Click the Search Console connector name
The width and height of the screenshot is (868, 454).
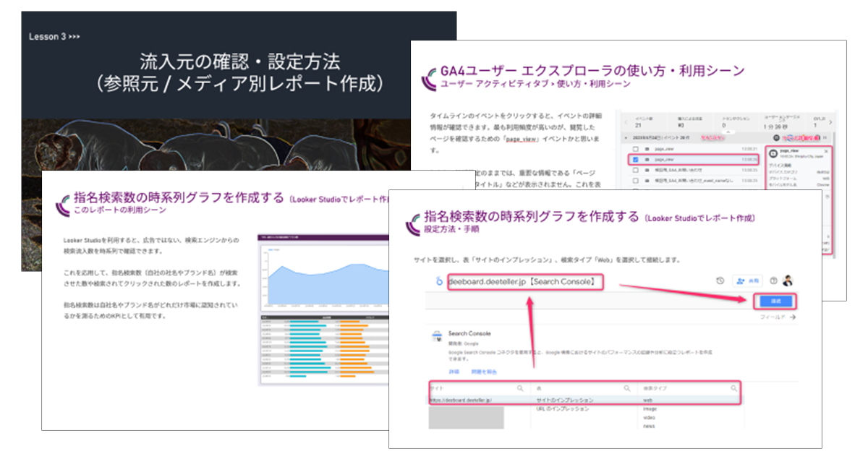(x=469, y=333)
